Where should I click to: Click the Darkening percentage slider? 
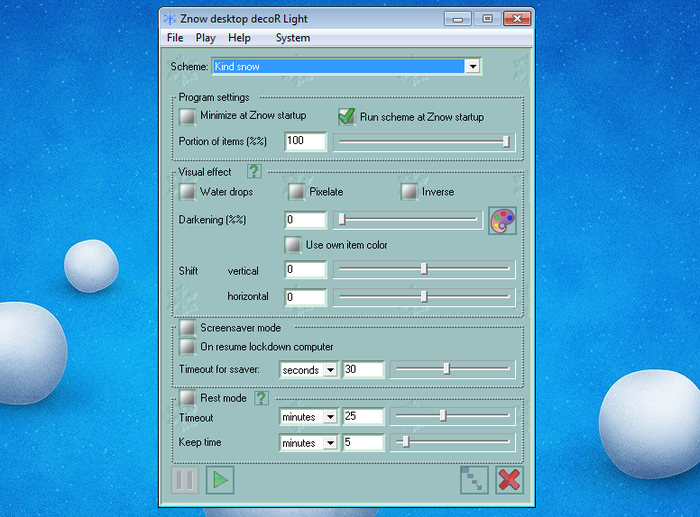click(408, 219)
